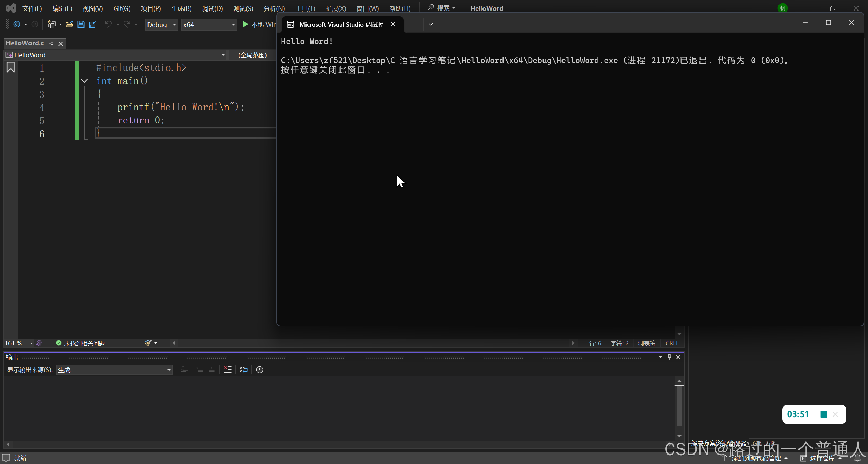This screenshot has width=868, height=464.
Task: Click the Save All toolbar icon
Action: (92, 24)
